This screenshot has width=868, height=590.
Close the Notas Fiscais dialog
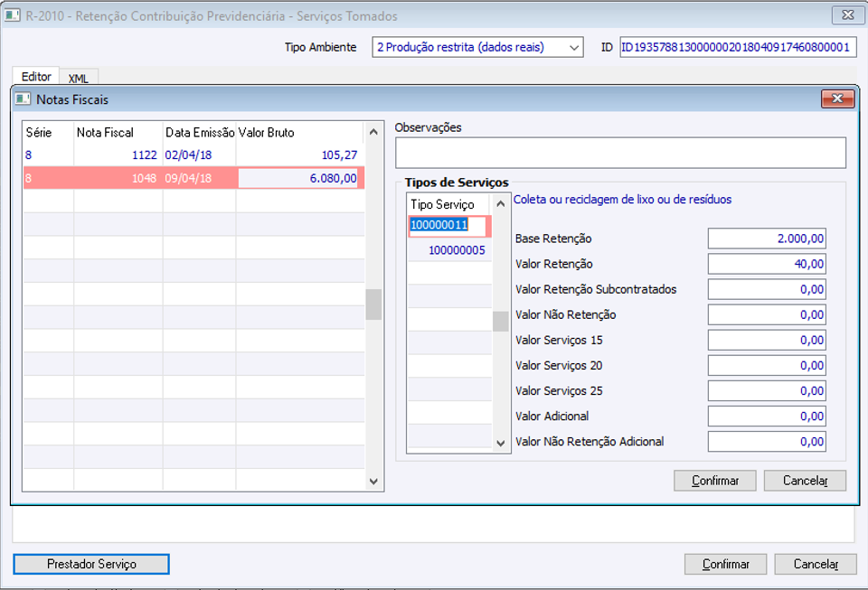[x=837, y=98]
